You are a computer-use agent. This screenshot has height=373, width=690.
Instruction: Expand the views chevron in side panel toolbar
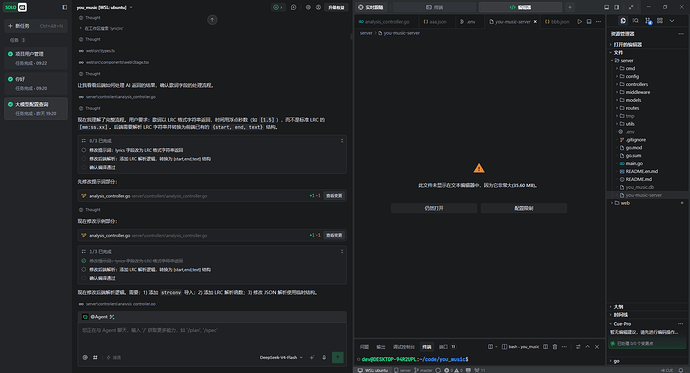point(672,21)
